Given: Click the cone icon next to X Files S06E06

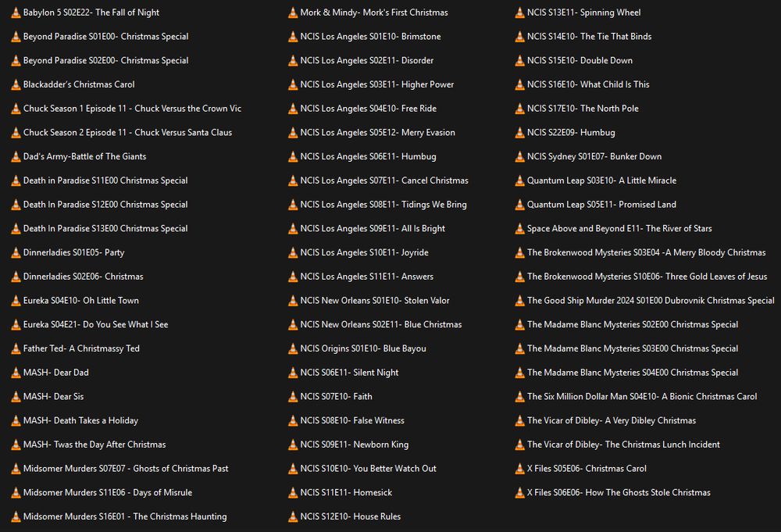Looking at the screenshot, I should 519,493.
